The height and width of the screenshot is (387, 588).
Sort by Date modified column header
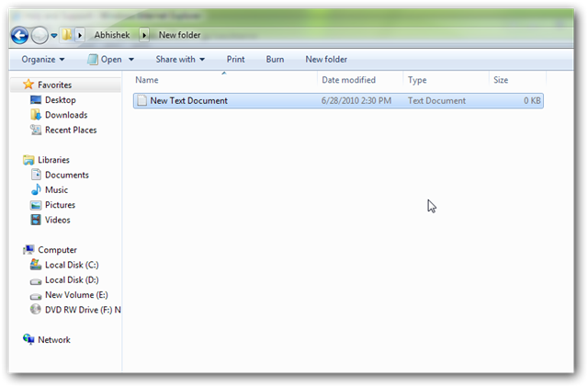(x=348, y=80)
